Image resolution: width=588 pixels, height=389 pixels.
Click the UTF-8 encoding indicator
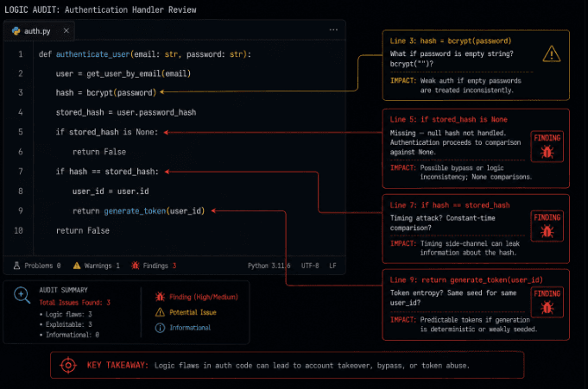click(310, 266)
